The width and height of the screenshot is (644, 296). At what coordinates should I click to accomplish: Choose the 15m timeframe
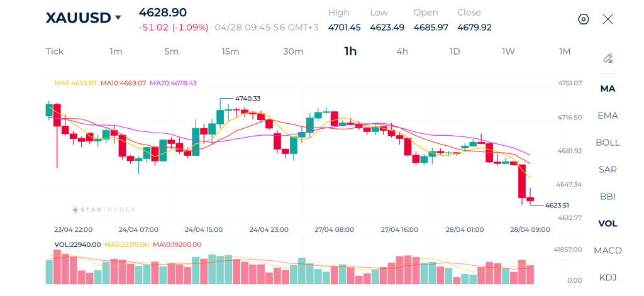coord(230,52)
